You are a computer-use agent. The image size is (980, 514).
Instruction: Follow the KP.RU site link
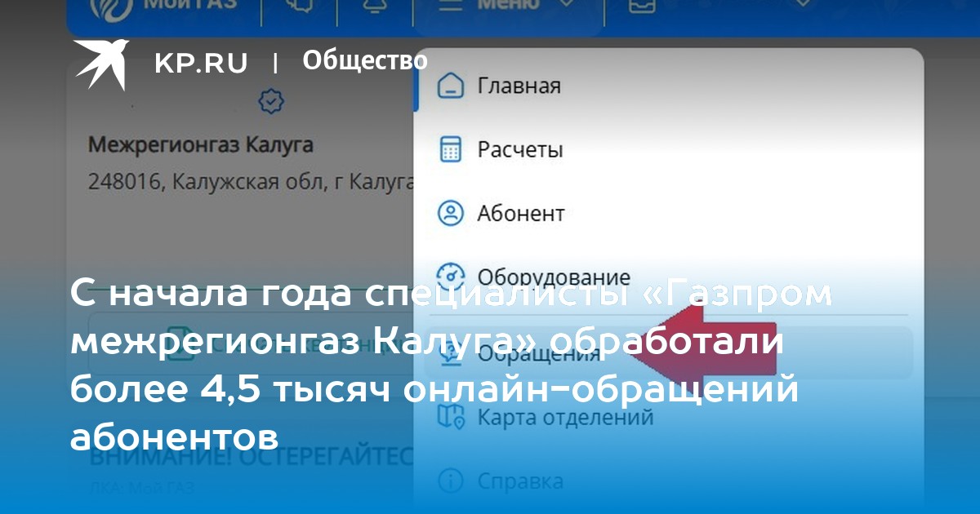201,63
